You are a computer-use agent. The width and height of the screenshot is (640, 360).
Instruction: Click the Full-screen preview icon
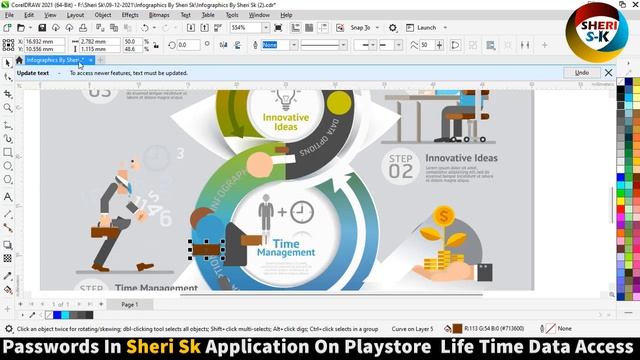click(278, 28)
